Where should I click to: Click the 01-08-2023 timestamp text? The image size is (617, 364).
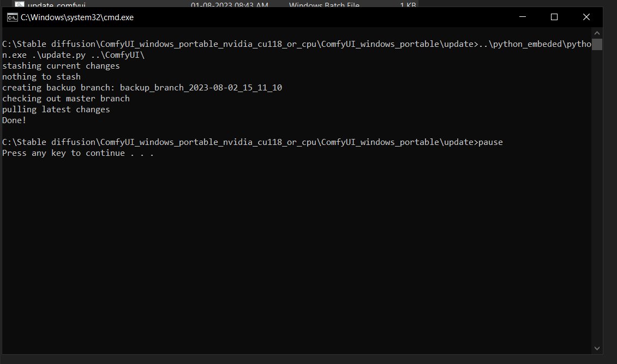tap(229, 4)
